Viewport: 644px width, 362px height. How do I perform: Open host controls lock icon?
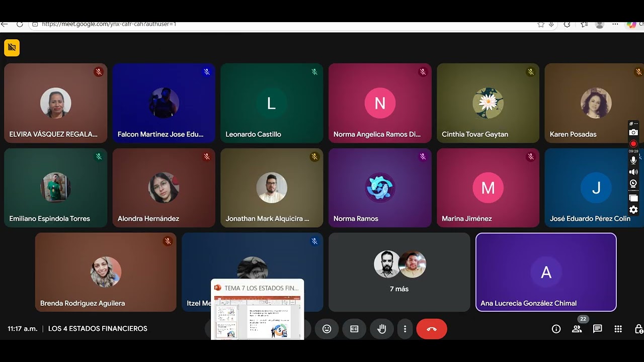[638, 329]
